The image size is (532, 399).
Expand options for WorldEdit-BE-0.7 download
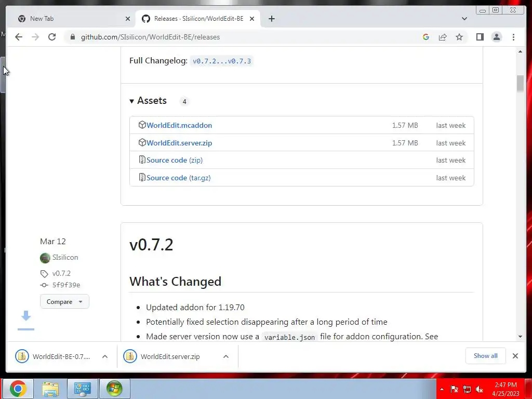tap(105, 356)
